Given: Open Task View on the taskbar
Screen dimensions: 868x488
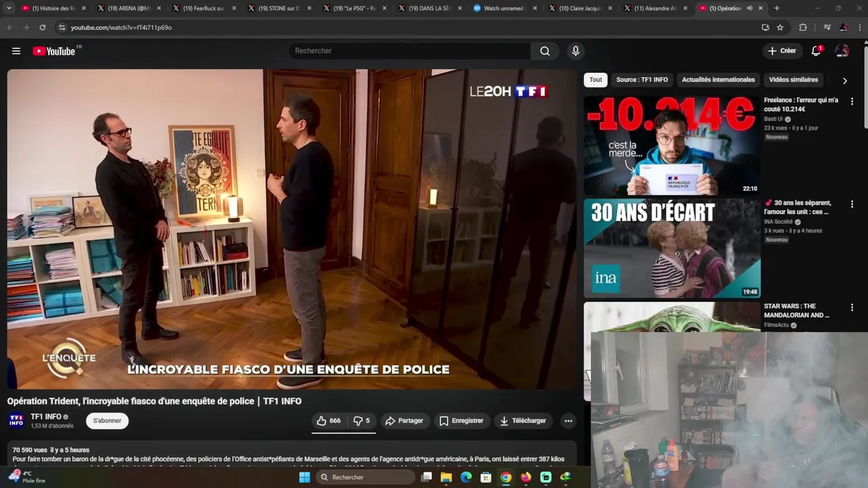Looking at the screenshot, I should coord(426,477).
